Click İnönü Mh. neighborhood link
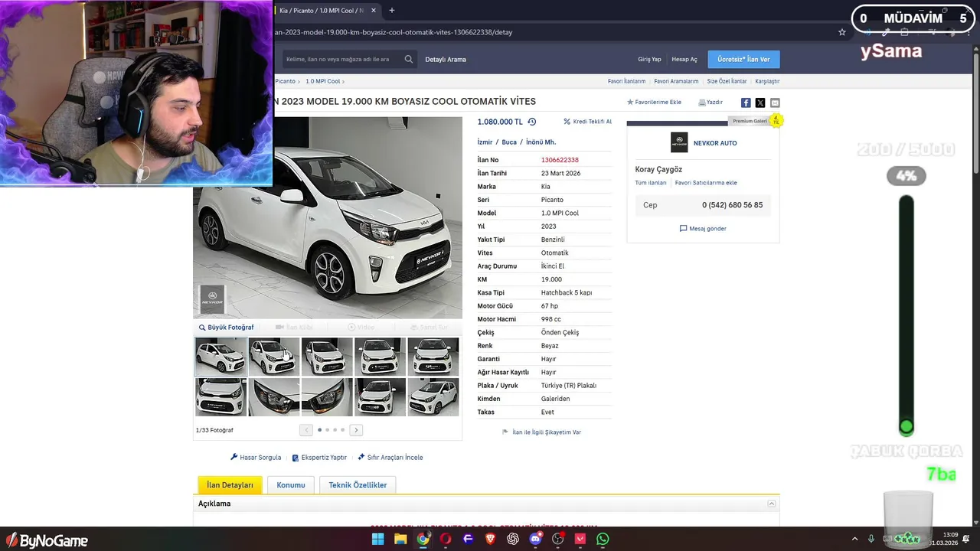Viewport: 980px width, 551px height. (541, 142)
